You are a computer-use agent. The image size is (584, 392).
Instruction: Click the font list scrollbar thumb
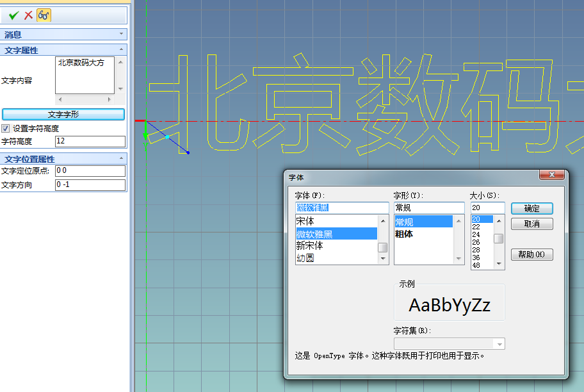click(382, 247)
